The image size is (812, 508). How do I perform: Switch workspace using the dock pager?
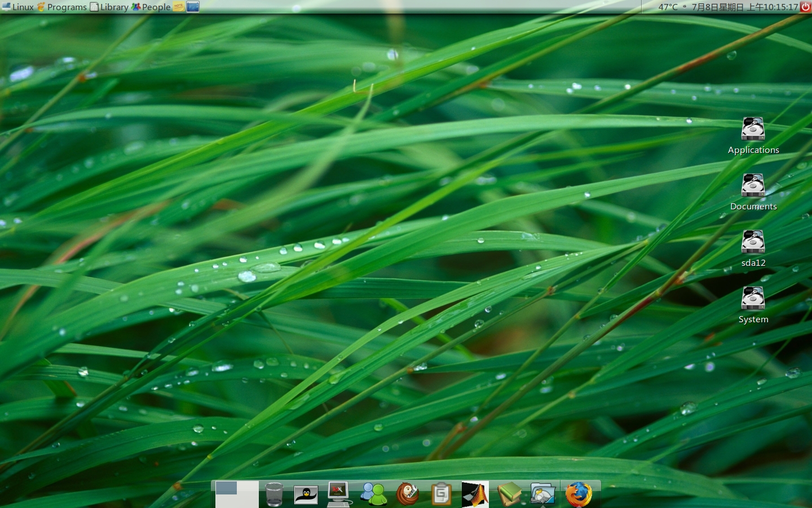click(237, 494)
